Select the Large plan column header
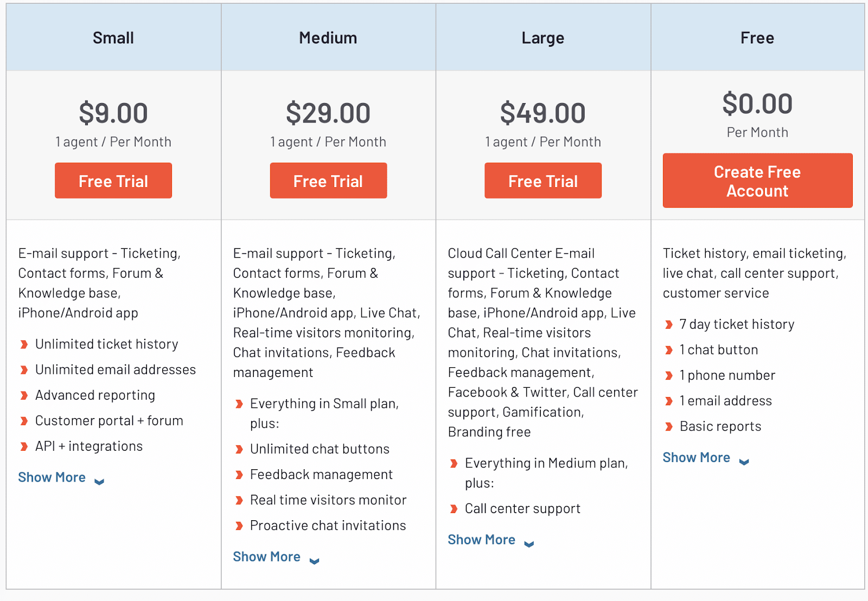The height and width of the screenshot is (601, 868). (543, 38)
